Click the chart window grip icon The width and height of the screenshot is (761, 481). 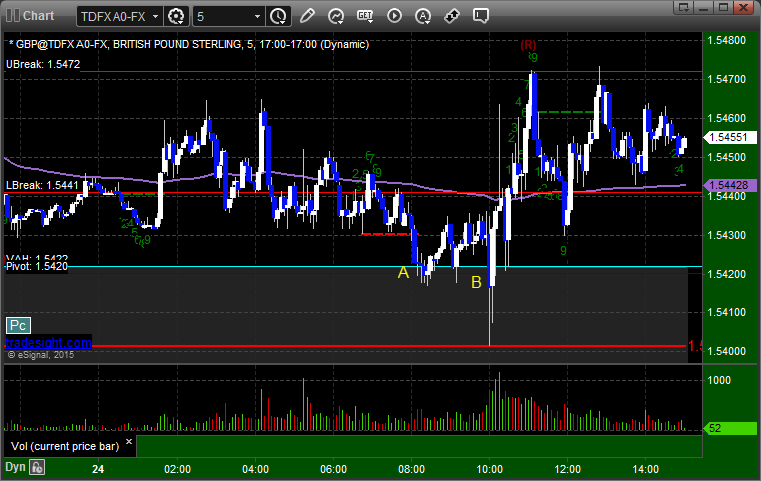click(x=13, y=16)
